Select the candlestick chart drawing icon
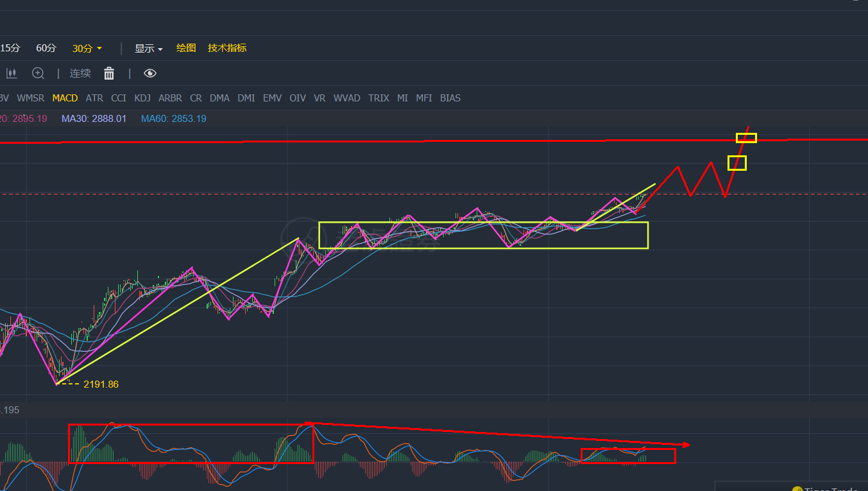Viewport: 868px width, 491px height. (11, 73)
